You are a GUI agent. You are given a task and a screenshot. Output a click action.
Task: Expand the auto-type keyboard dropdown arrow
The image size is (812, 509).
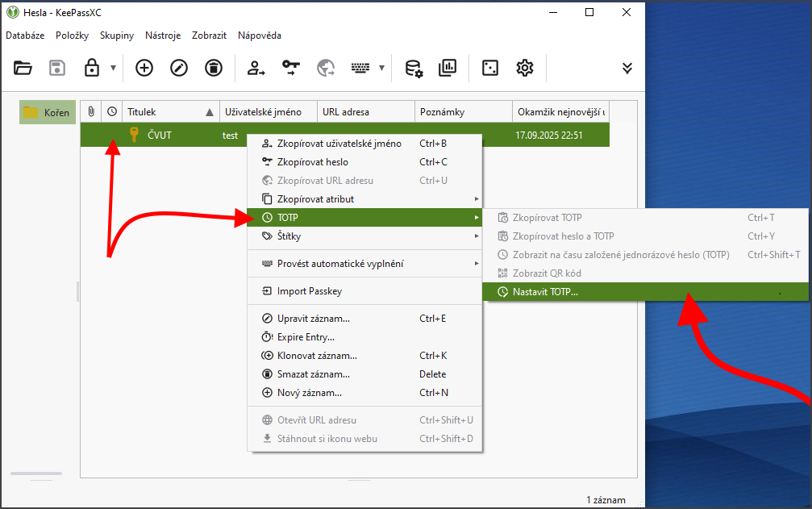pyautogui.click(x=381, y=68)
